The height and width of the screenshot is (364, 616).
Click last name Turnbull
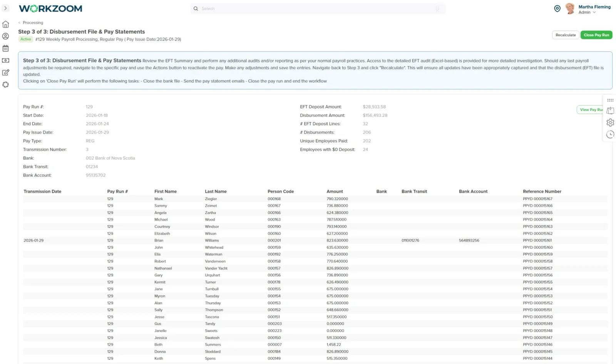(x=212, y=289)
